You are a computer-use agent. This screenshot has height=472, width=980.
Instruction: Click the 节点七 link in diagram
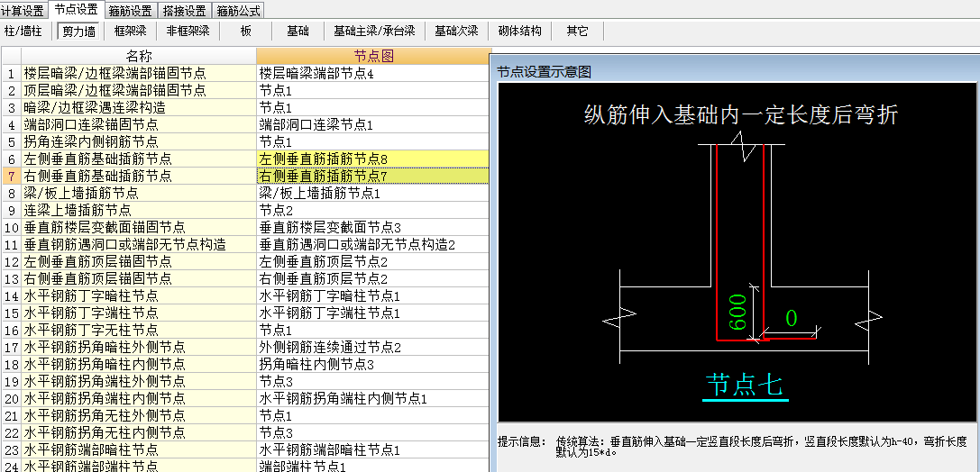tap(745, 385)
